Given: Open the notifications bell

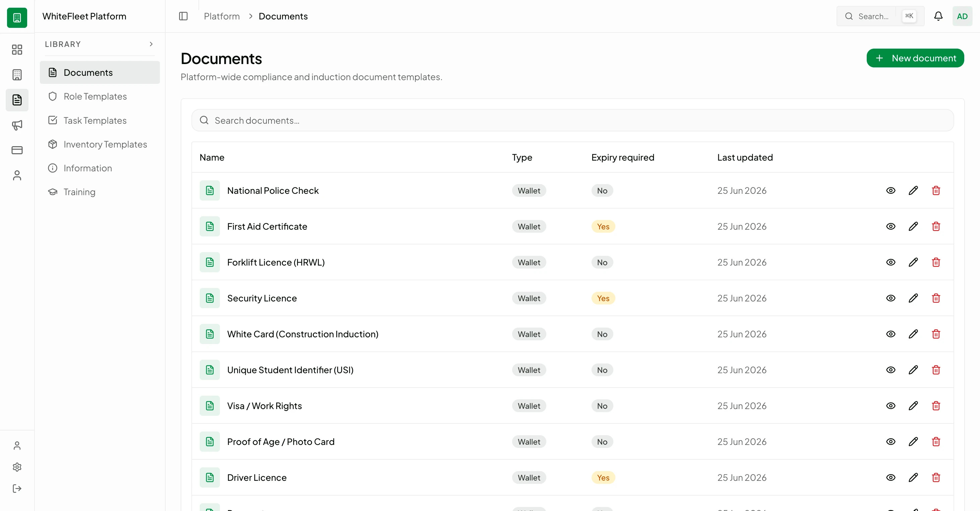Looking at the screenshot, I should point(938,16).
